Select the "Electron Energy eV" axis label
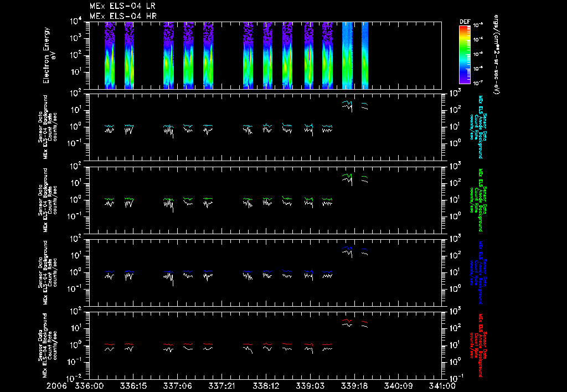Image resolution: width=567 pixels, height=392 pixels. tap(49, 55)
